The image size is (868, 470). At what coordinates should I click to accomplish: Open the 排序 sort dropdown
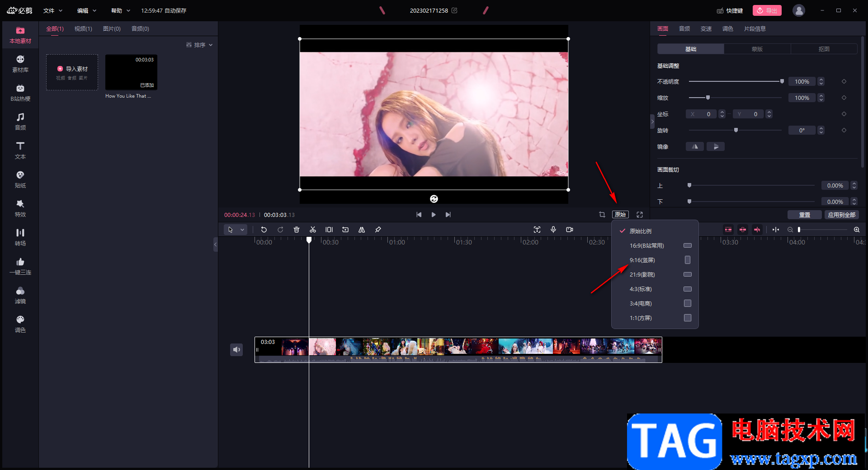199,45
